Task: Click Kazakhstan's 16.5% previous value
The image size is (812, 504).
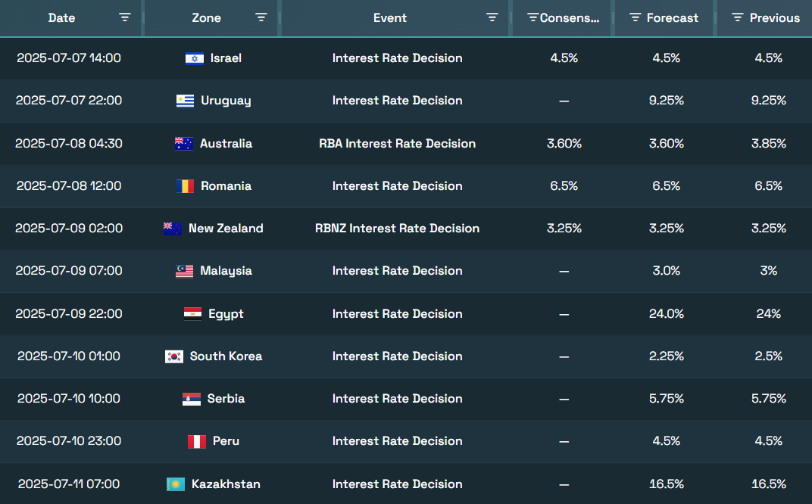Action: [769, 484]
